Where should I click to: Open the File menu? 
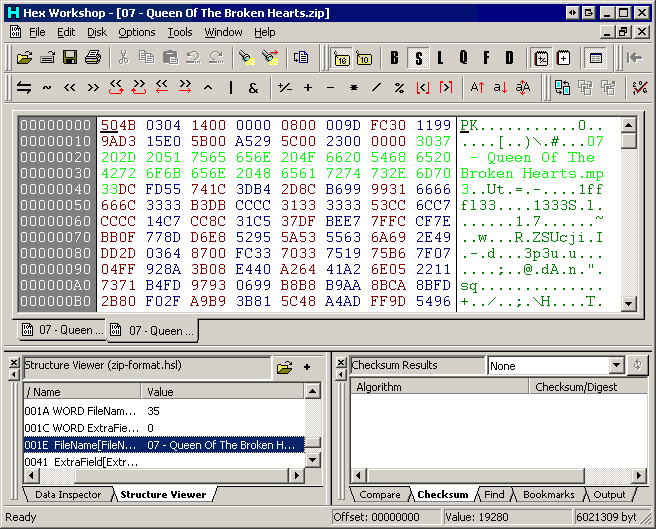[37, 32]
